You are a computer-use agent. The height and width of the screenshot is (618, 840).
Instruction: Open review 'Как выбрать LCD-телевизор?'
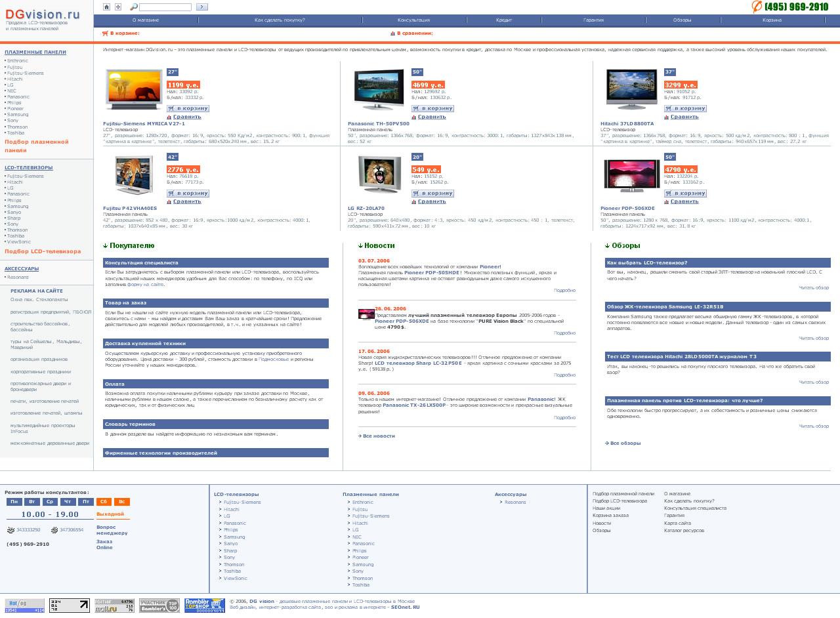[718, 262]
